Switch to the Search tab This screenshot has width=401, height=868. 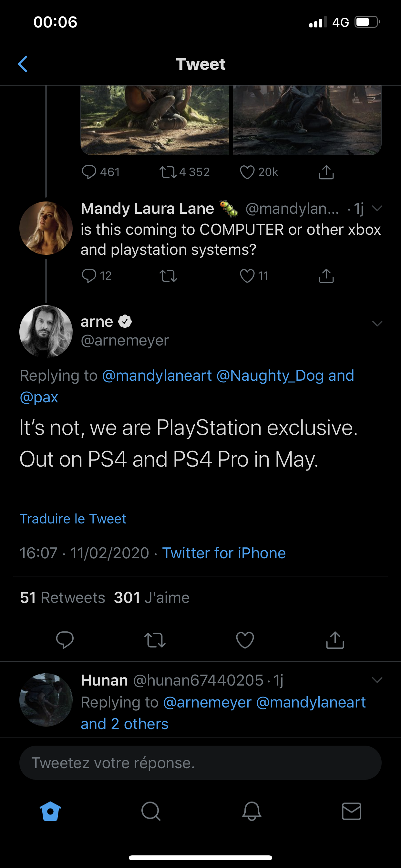(x=151, y=811)
